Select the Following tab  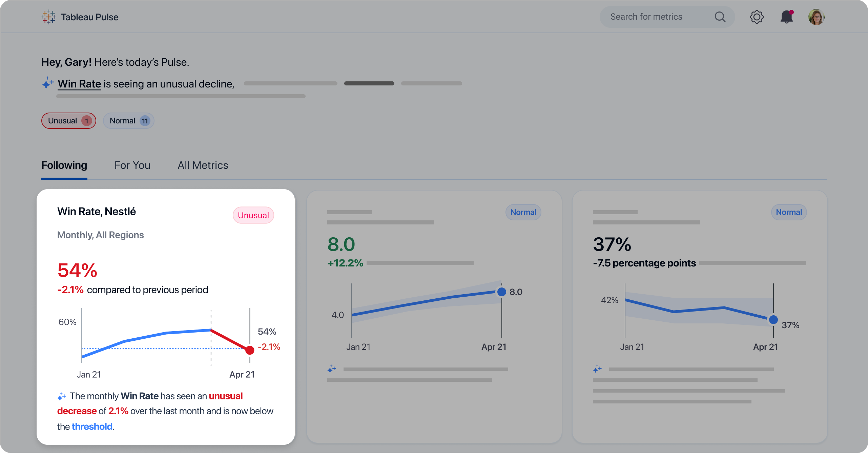64,165
